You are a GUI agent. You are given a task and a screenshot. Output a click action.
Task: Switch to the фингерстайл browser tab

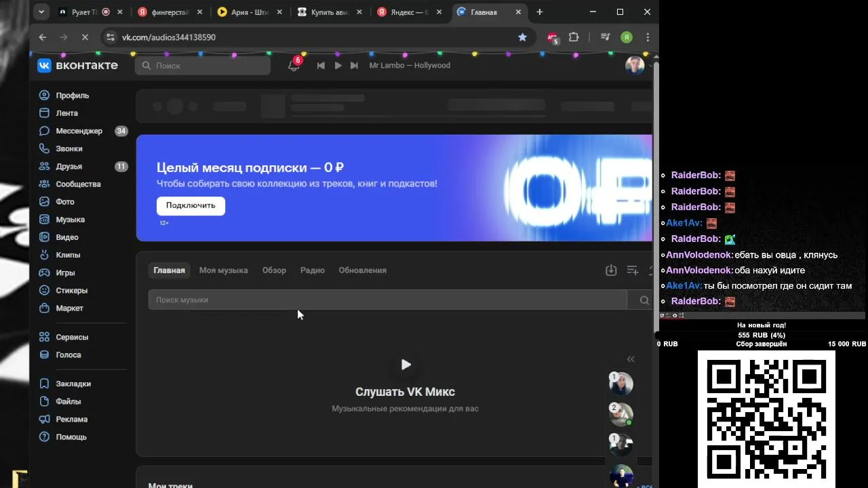coord(171,12)
